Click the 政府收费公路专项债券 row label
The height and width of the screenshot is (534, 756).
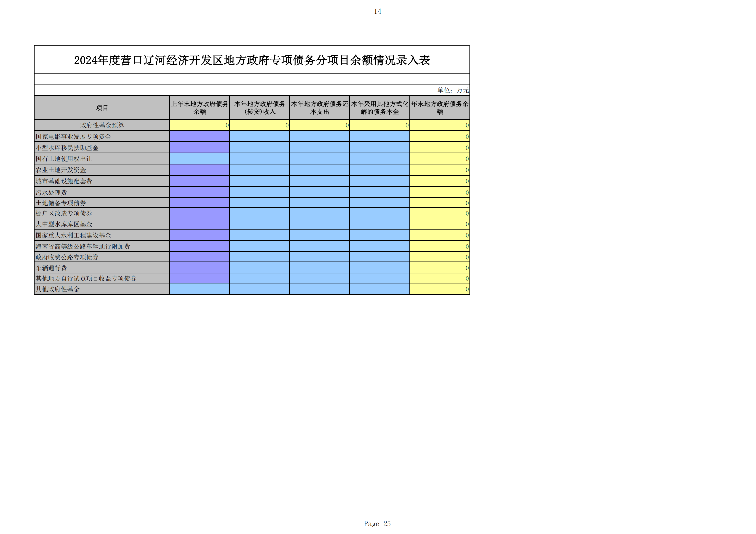(x=102, y=257)
